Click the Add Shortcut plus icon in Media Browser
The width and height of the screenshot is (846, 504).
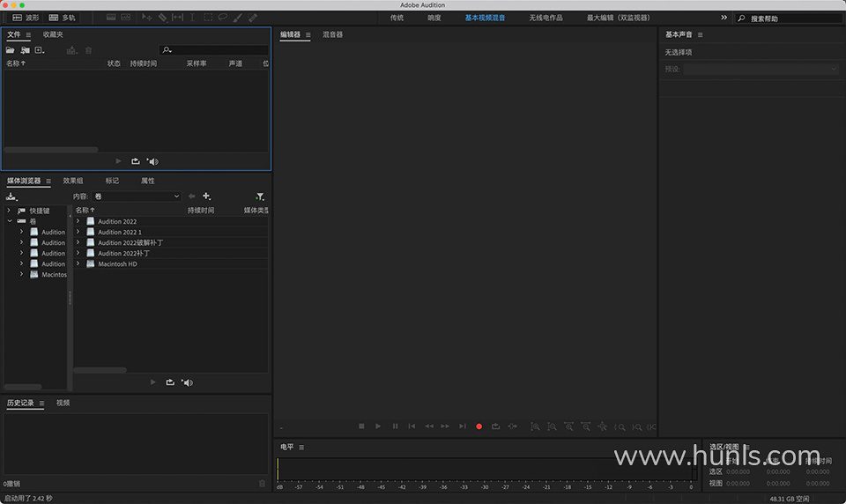pos(206,196)
